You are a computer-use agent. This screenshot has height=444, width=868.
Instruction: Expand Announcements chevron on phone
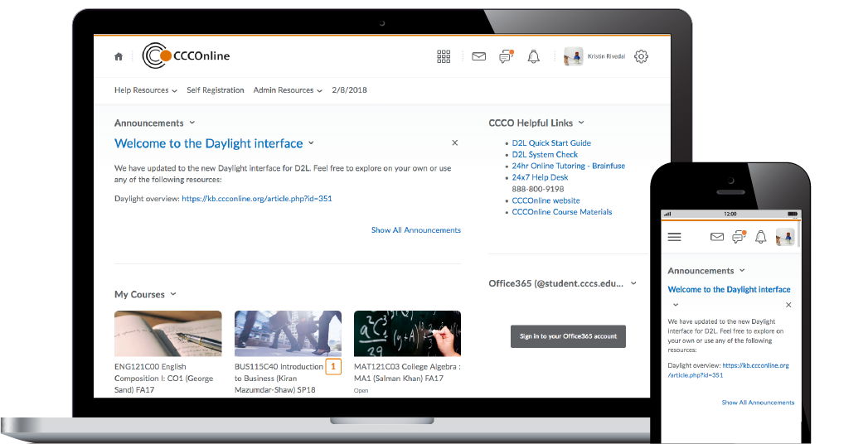[x=742, y=270]
